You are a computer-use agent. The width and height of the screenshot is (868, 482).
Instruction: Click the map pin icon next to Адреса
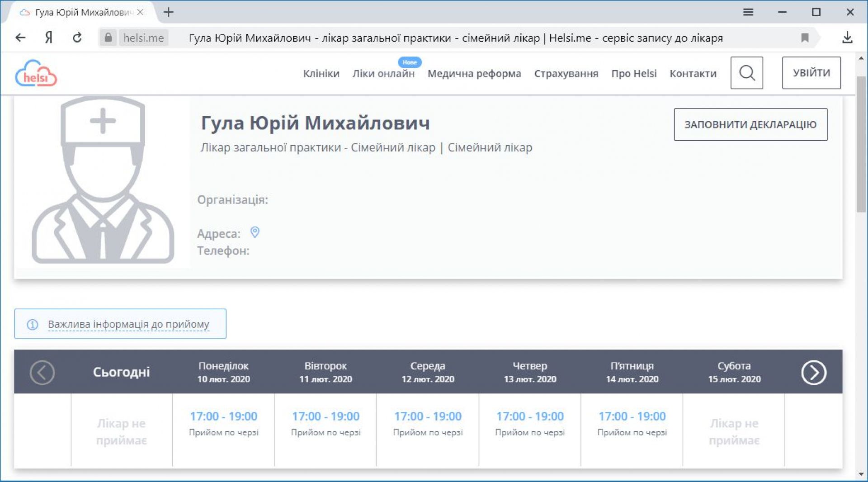[x=255, y=232]
